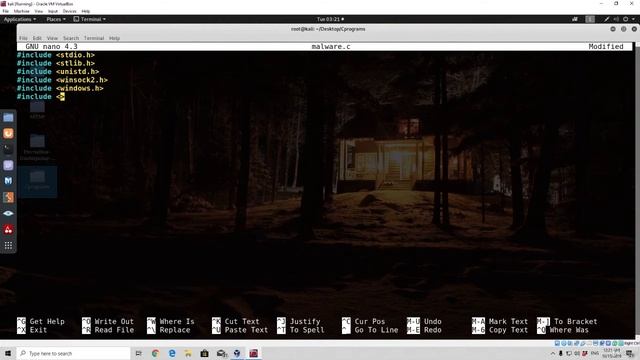
Task: Place cursor on the stlib.h include line
Action: tap(56, 63)
